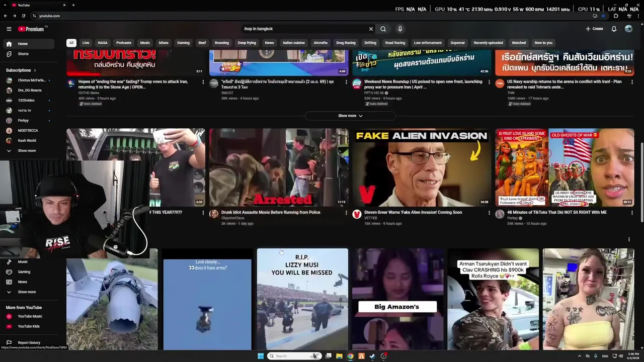Open the Arman Tsarukyan Rolls Royce short

(x=493, y=299)
